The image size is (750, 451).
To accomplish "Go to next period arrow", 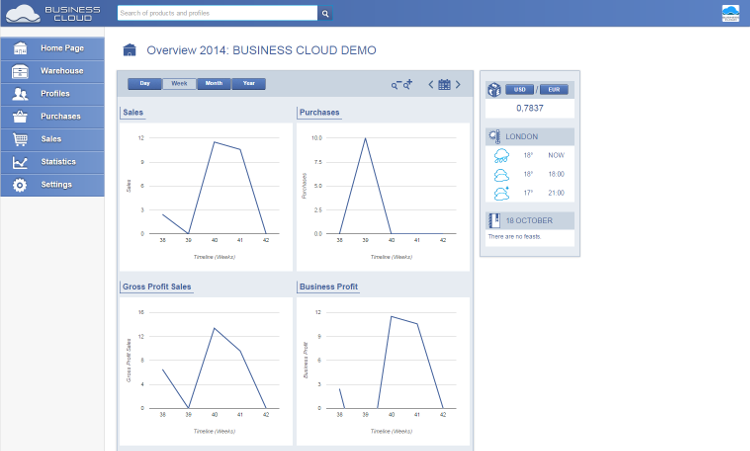I will [x=458, y=85].
